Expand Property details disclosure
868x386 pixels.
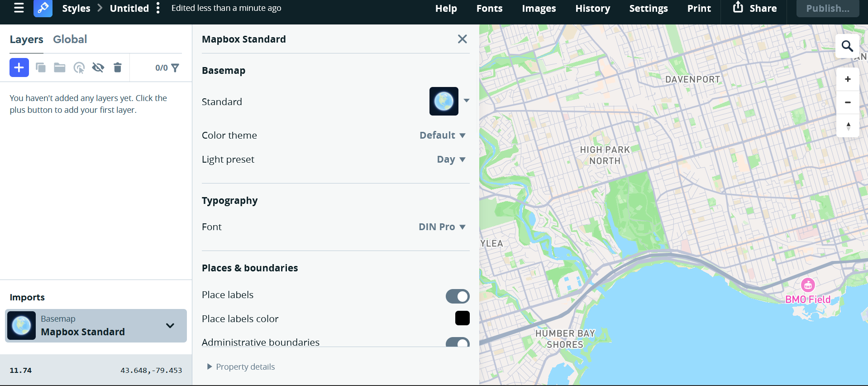coord(241,367)
